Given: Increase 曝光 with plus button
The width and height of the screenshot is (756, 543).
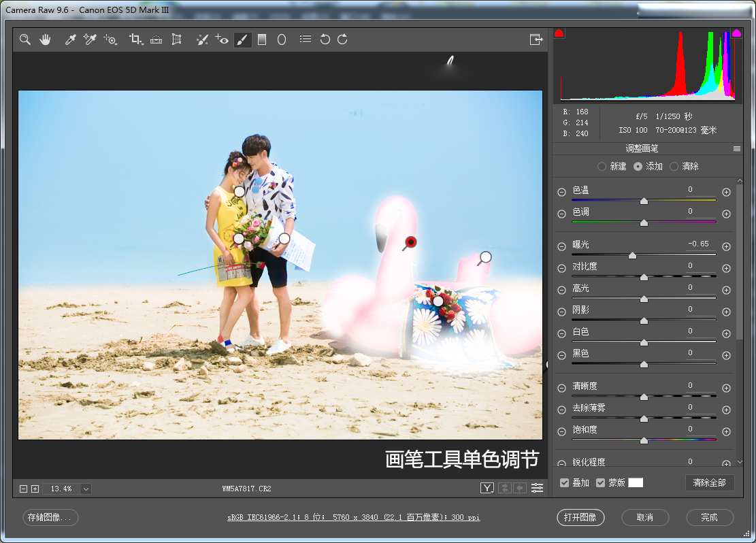Looking at the screenshot, I should pyautogui.click(x=726, y=246).
